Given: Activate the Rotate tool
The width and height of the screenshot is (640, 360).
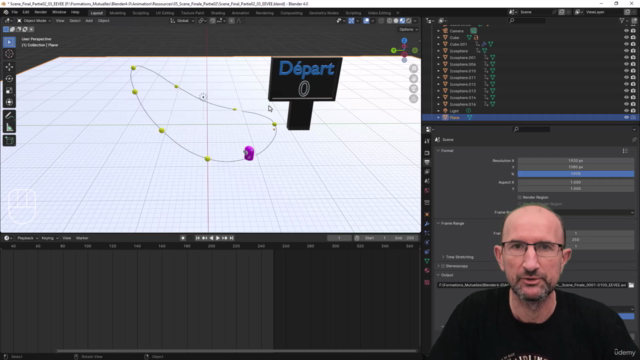Looking at the screenshot, I should click(9, 79).
